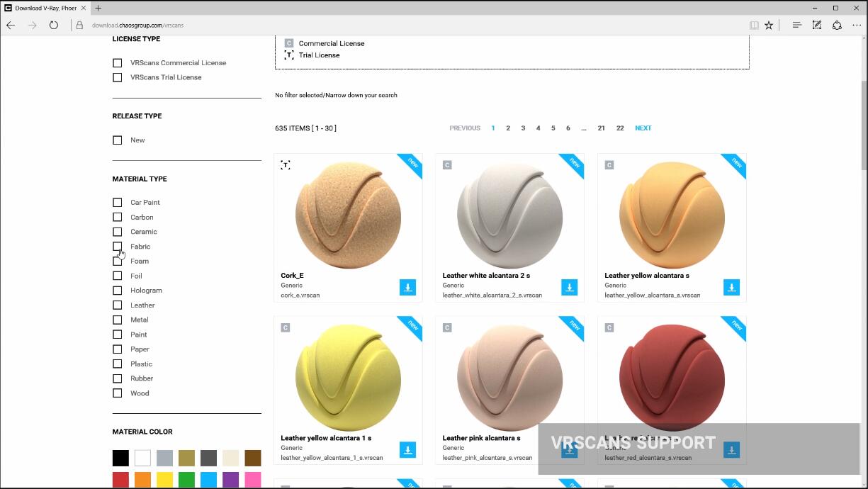Download the Cork_E material file
868x489 pixels.
coord(407,287)
